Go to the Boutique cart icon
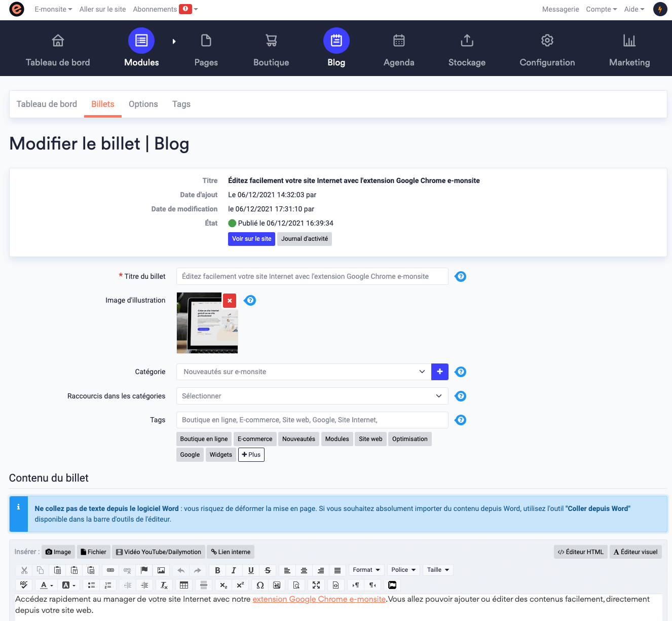The height and width of the screenshot is (621, 672). [x=271, y=41]
